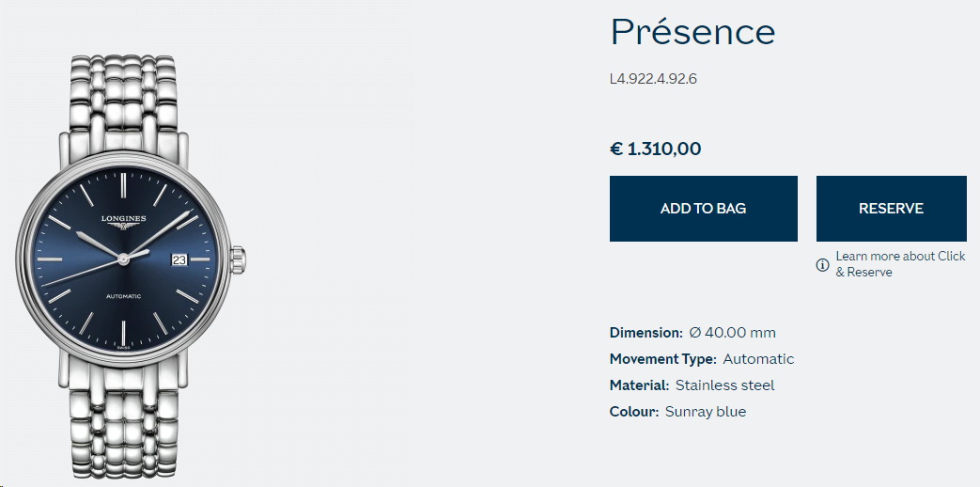This screenshot has width=980, height=487.
Task: Click the Stainless steel material value
Action: (725, 385)
